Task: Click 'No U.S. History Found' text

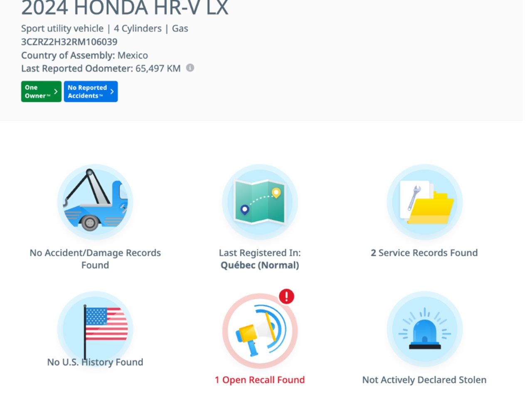Action: (x=95, y=362)
